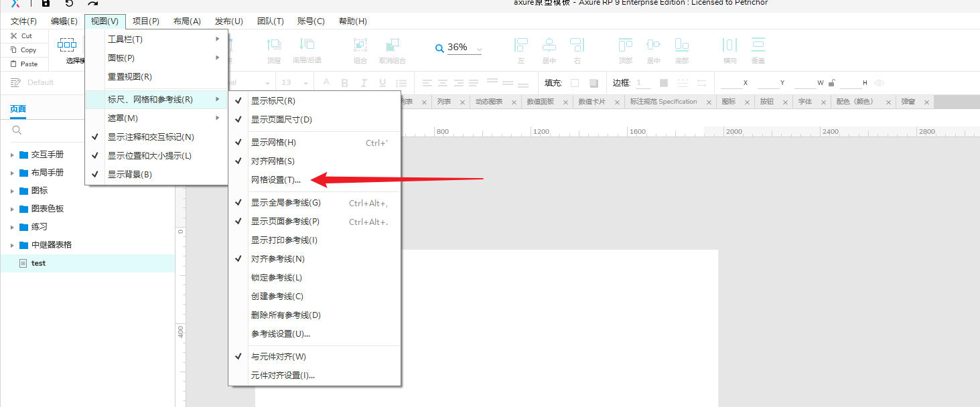Expand the 布局手册 folder
This screenshot has width=980, height=407.
click(12, 173)
